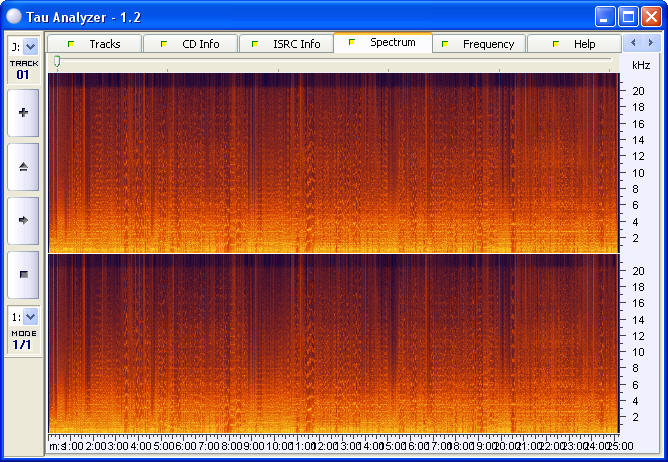Close the Tau Analyzer window
The width and height of the screenshot is (668, 462).
click(x=651, y=17)
